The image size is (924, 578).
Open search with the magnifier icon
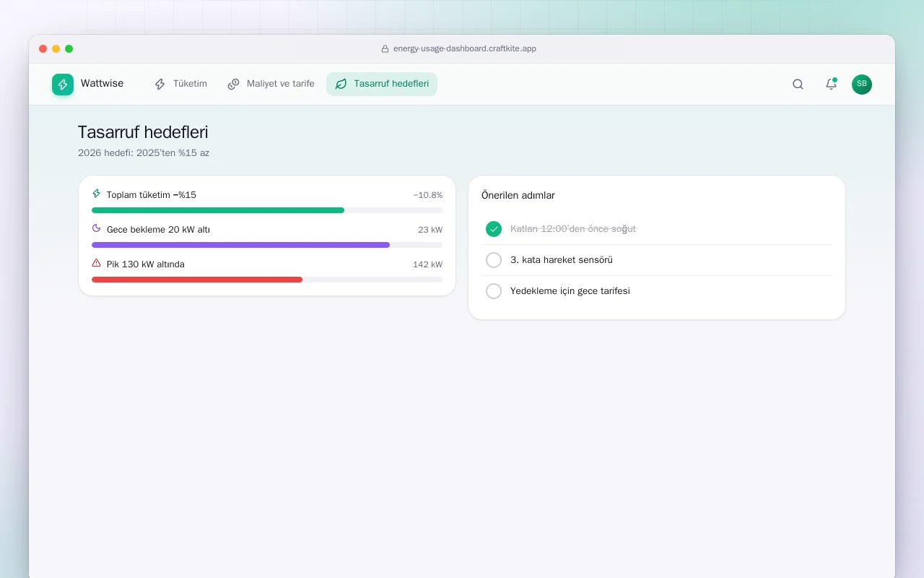(x=798, y=85)
